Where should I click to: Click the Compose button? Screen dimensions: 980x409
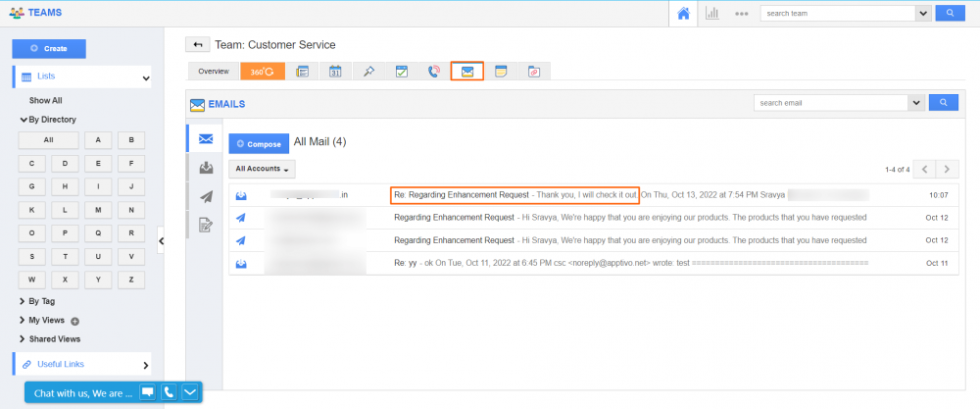pyautogui.click(x=259, y=144)
